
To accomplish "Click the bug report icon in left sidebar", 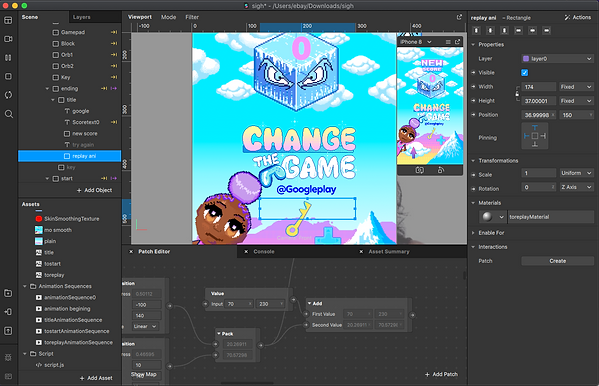I will [x=8, y=357].
